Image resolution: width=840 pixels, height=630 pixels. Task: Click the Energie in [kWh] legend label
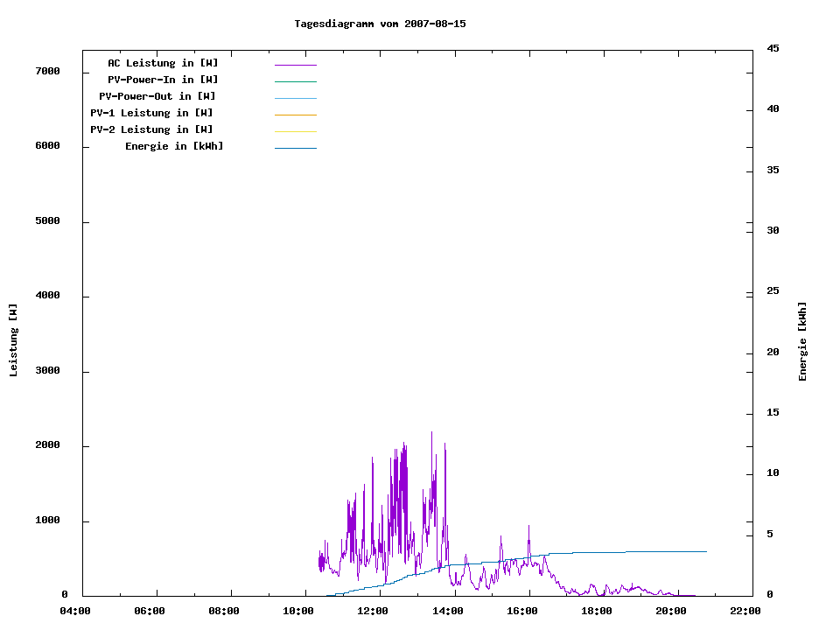pos(174,146)
